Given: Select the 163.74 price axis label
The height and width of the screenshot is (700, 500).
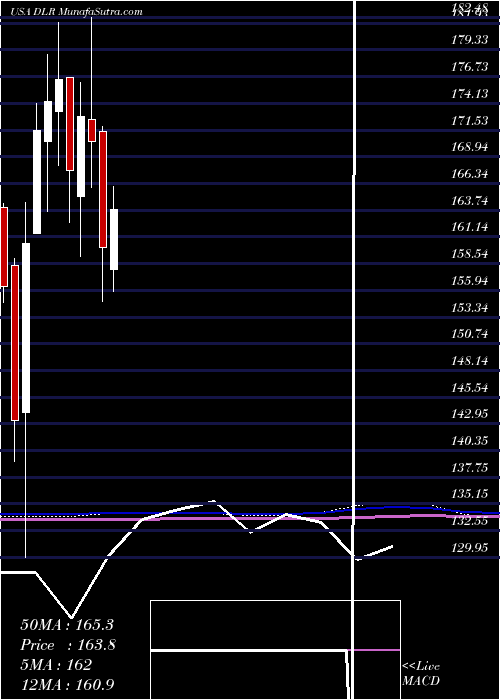Looking at the screenshot, I should pyautogui.click(x=469, y=200).
